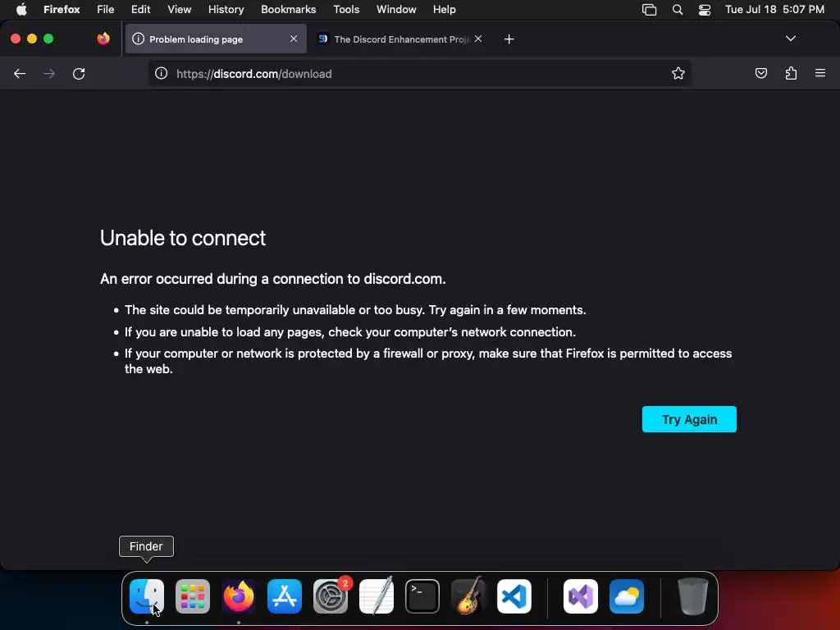
Task: Open the Help menu
Action: pyautogui.click(x=444, y=10)
